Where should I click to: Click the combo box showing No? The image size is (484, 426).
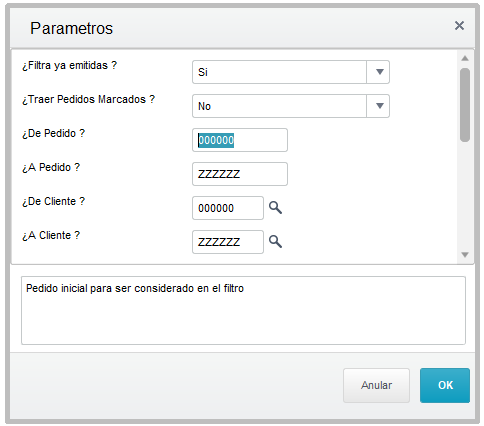(x=291, y=106)
